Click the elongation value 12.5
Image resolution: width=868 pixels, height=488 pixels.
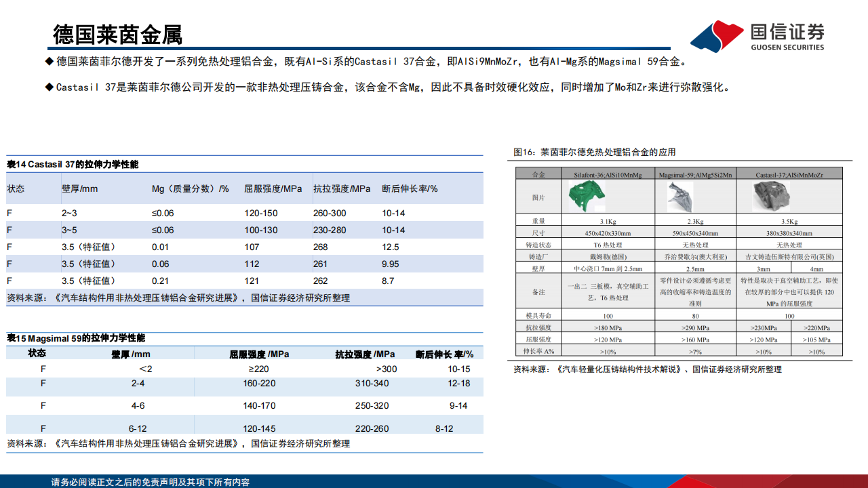pyautogui.click(x=390, y=247)
